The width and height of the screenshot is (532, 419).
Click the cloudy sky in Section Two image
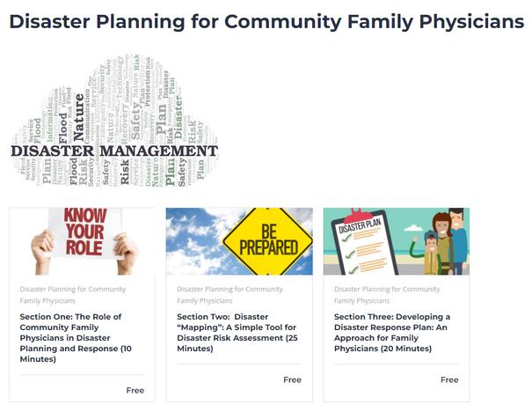click(195, 241)
